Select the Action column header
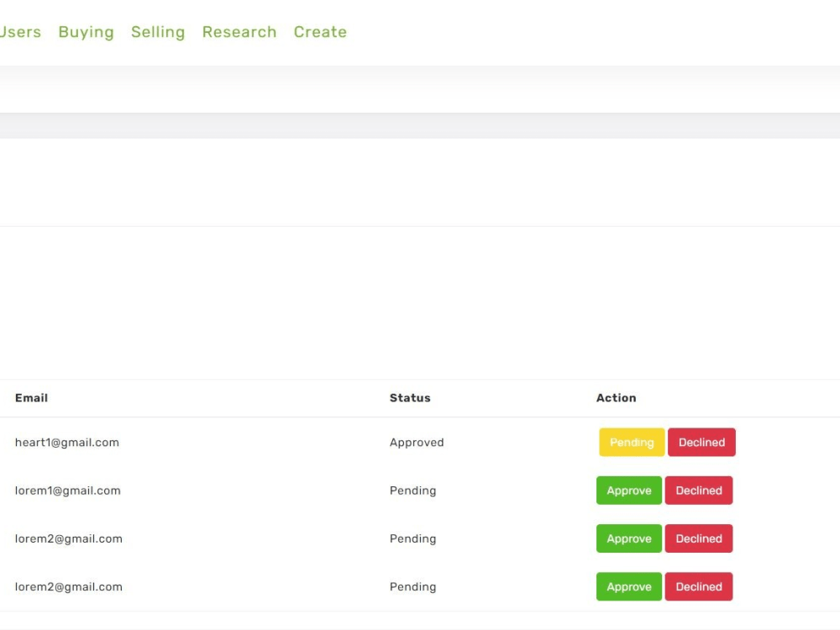Viewport: 840px width, 630px height. 617,397
